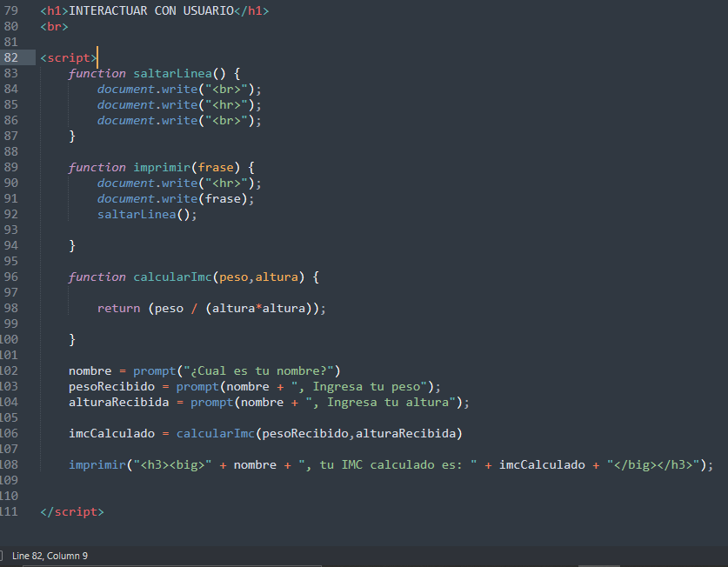The width and height of the screenshot is (728, 567).
Task: Click the closing brace on line 87
Action: [x=72, y=136]
